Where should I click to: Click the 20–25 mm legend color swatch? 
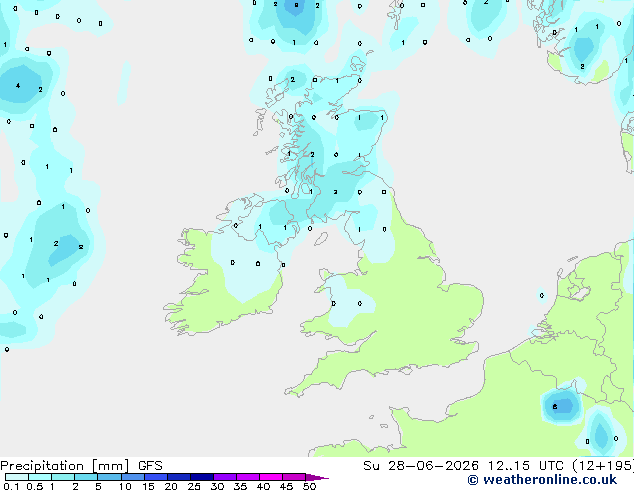179,477
